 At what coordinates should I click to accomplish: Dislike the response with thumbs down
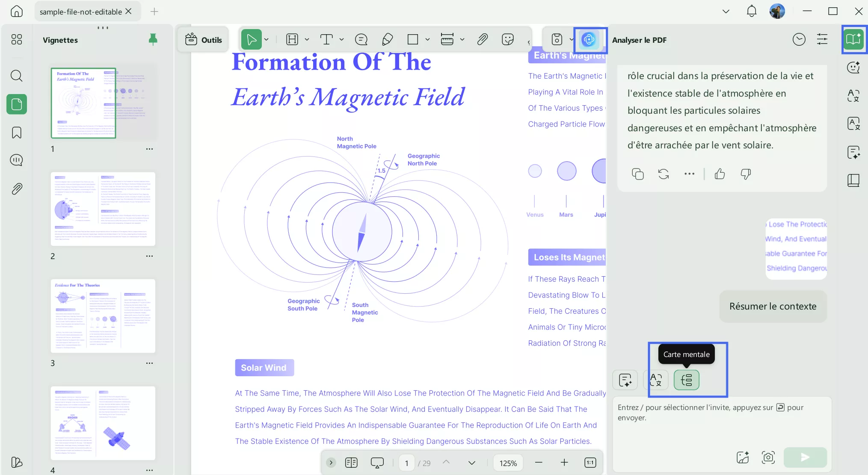point(746,174)
